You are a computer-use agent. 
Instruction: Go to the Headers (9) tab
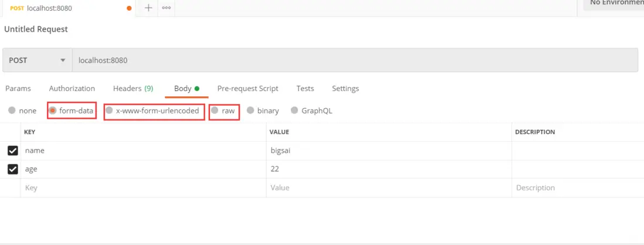point(133,89)
